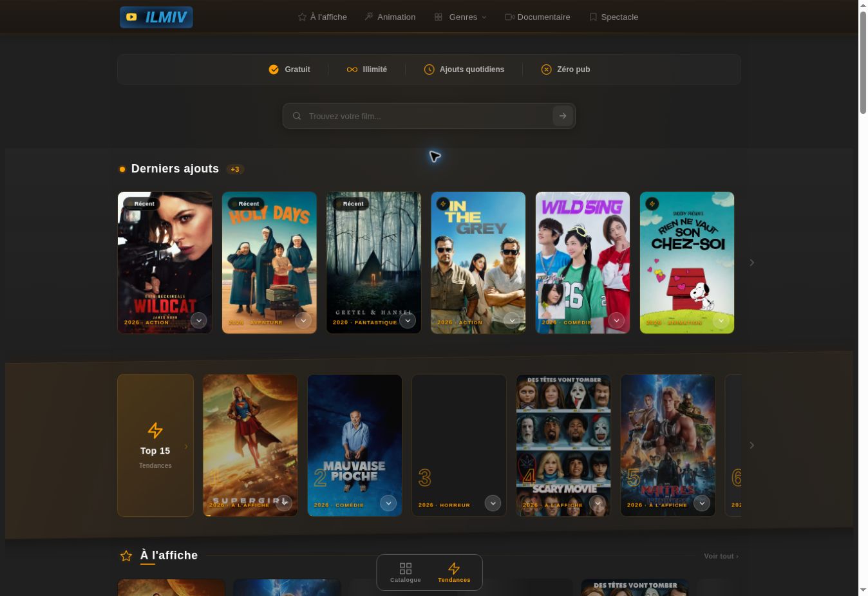This screenshot has height=596, width=868.
Task: Click the Ajouts quotidiens clock icon
Action: (x=429, y=70)
